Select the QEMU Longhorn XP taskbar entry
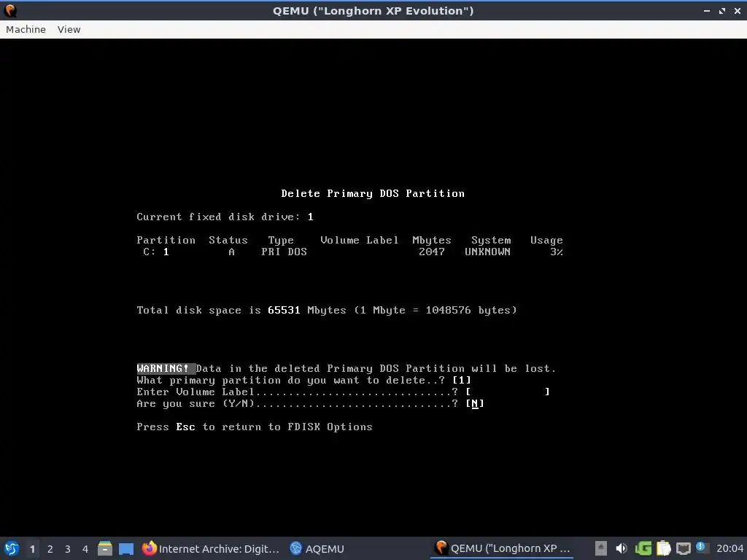The height and width of the screenshot is (560, 747). click(x=503, y=548)
